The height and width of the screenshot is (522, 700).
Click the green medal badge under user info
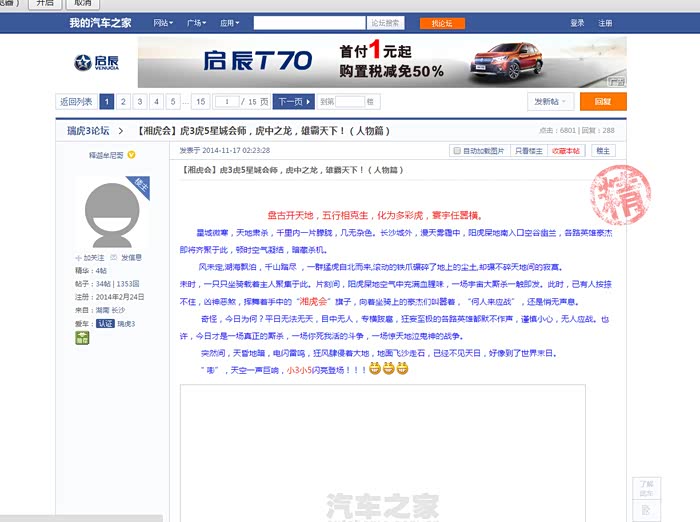coord(82,339)
